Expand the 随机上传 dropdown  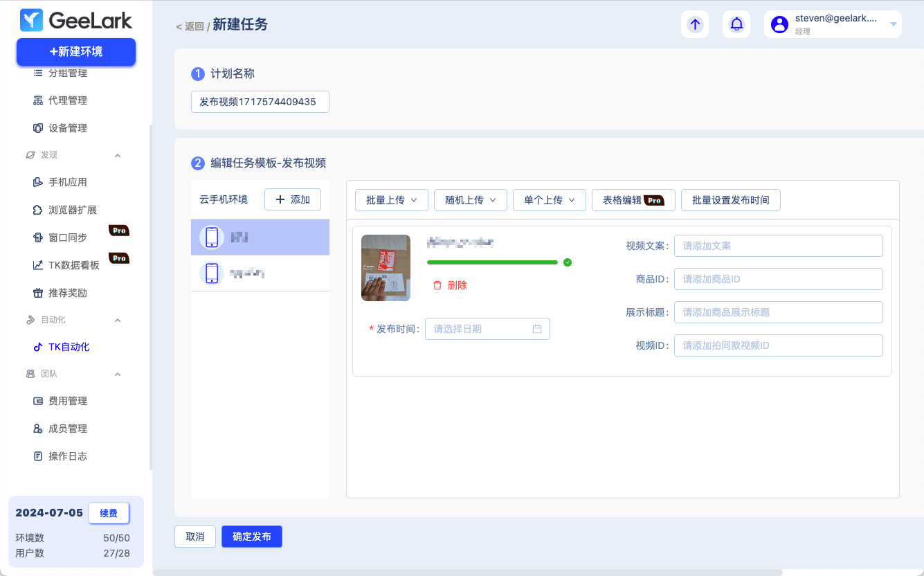471,200
